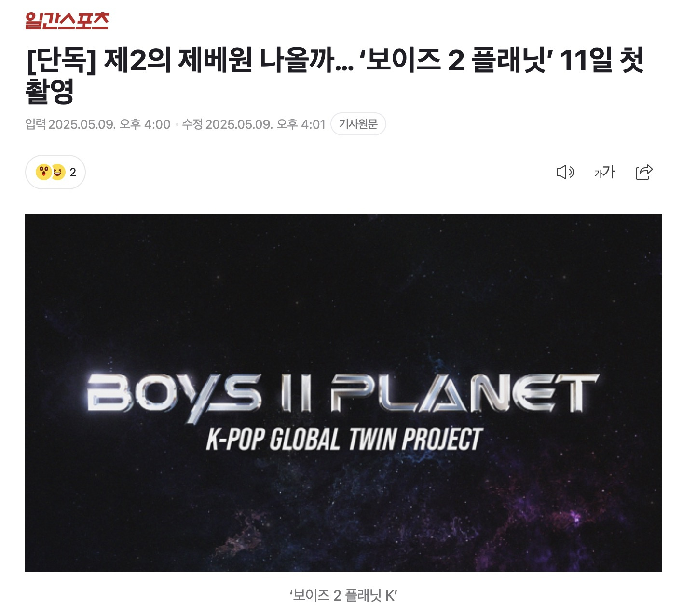Click the '11일 첫' part of the headline
683x616 pixels.
(x=602, y=60)
